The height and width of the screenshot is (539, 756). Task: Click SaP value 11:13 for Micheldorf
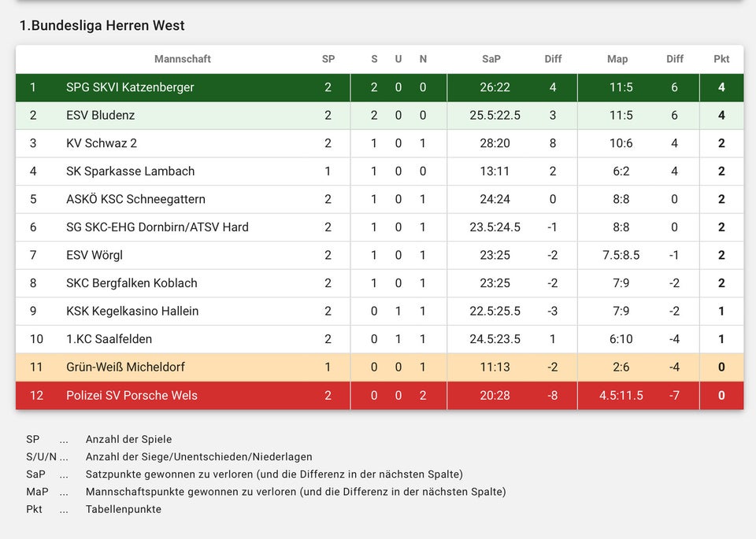click(x=495, y=367)
